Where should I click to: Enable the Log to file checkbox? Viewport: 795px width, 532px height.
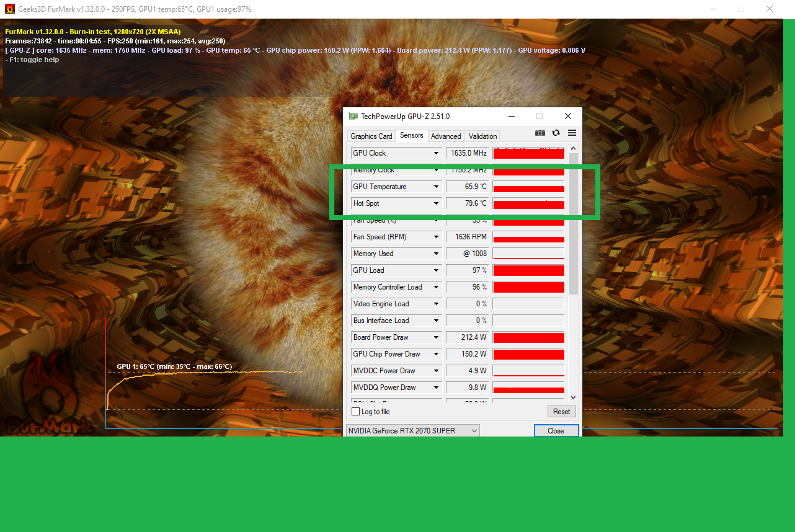[x=356, y=412]
